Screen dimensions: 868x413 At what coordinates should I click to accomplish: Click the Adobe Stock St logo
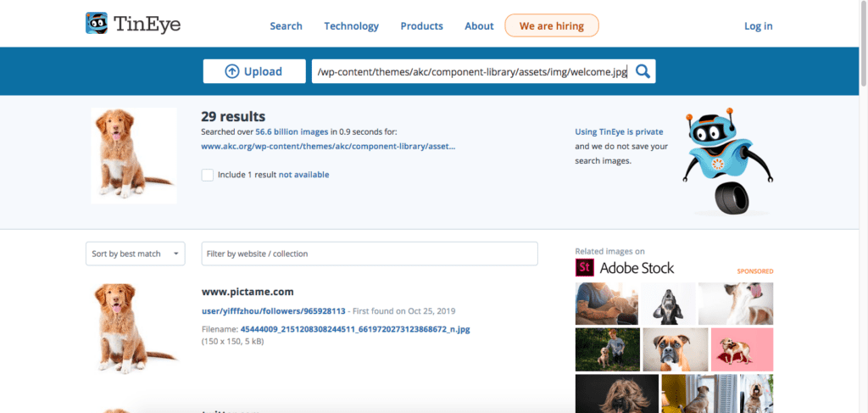click(585, 268)
